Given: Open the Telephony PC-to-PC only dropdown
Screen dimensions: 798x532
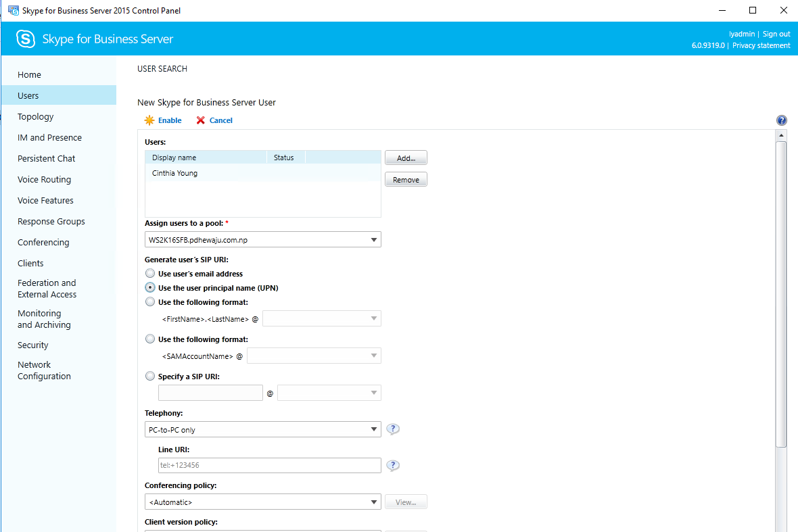Looking at the screenshot, I should coord(262,429).
